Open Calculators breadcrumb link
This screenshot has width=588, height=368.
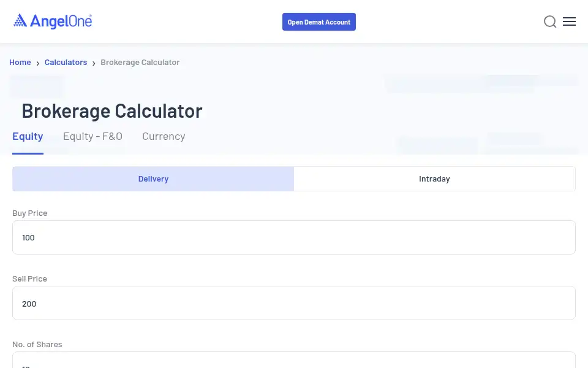tap(66, 63)
